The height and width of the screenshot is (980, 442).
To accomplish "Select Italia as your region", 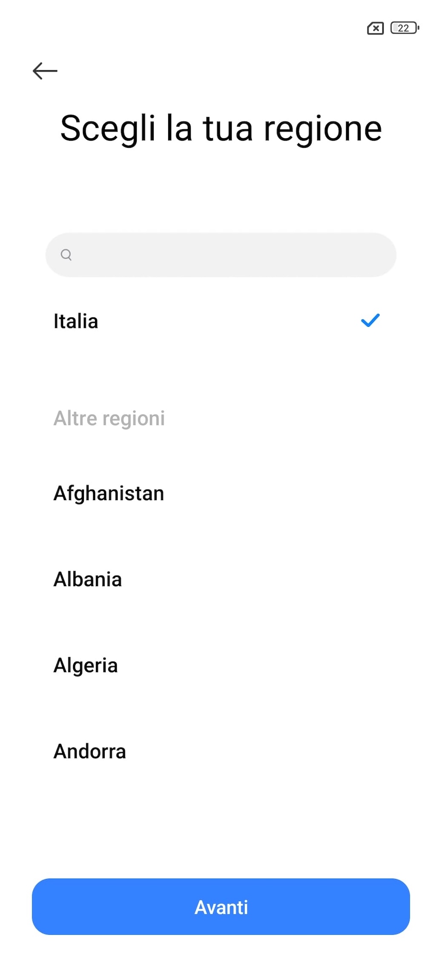I will tap(76, 321).
